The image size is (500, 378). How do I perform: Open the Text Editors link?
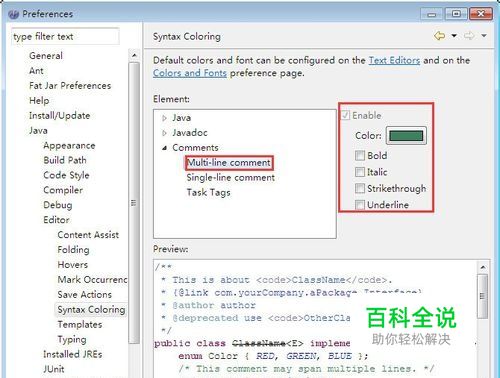[x=394, y=60]
